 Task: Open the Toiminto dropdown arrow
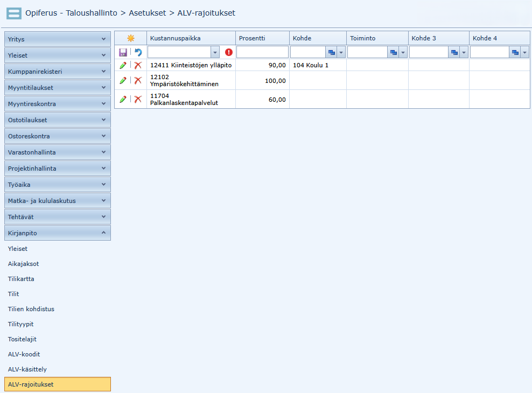pos(403,52)
